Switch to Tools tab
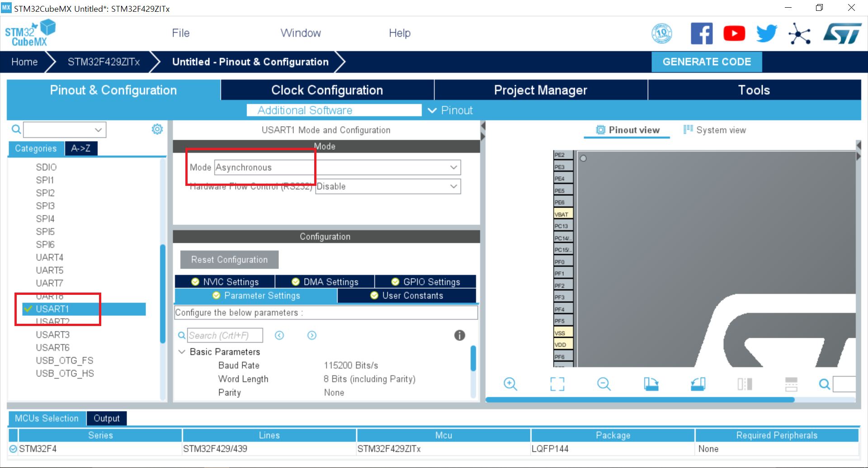Image resolution: width=868 pixels, height=468 pixels. pyautogui.click(x=754, y=90)
